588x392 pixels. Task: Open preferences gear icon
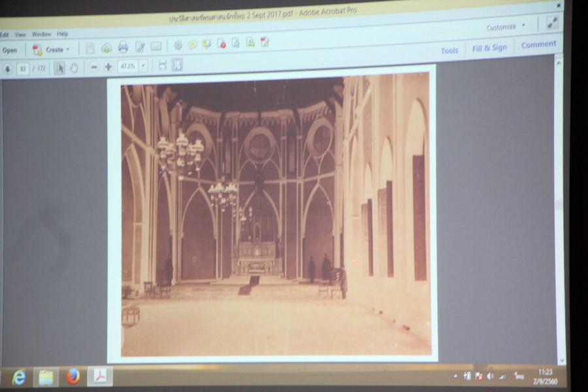click(x=178, y=45)
